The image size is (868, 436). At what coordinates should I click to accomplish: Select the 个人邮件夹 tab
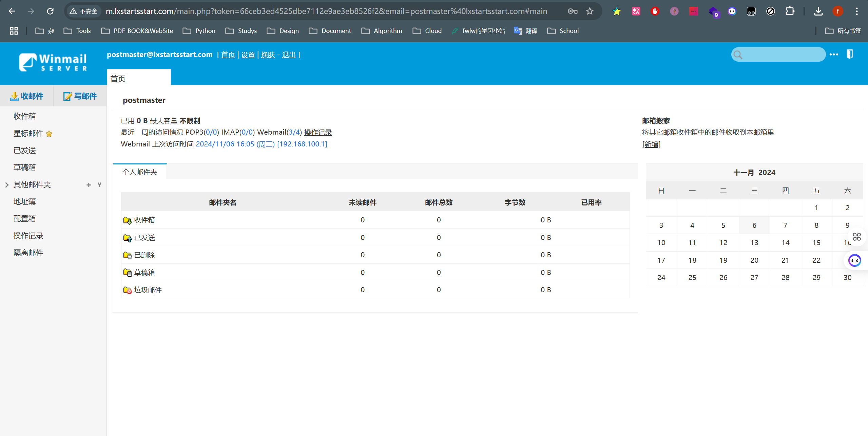pyautogui.click(x=140, y=172)
